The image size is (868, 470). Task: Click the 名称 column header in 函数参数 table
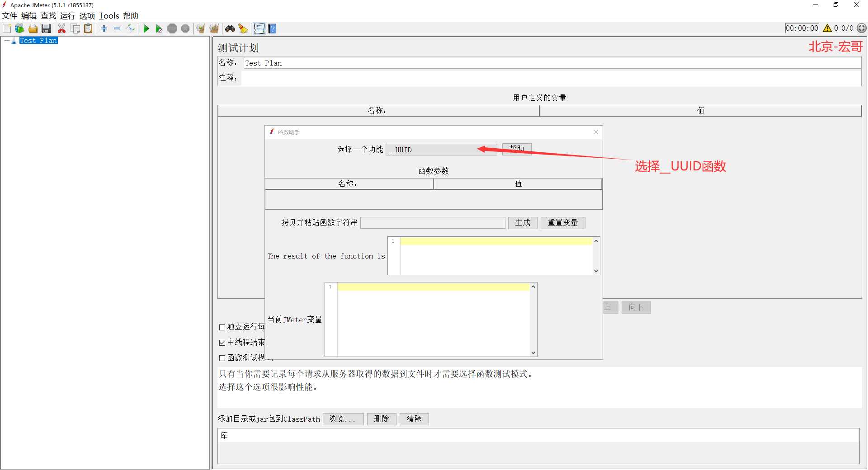(x=349, y=184)
